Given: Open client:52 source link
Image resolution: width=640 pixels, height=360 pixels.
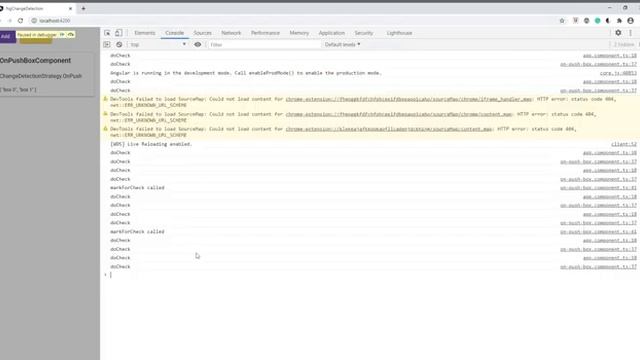Looking at the screenshot, I should pos(624,144).
